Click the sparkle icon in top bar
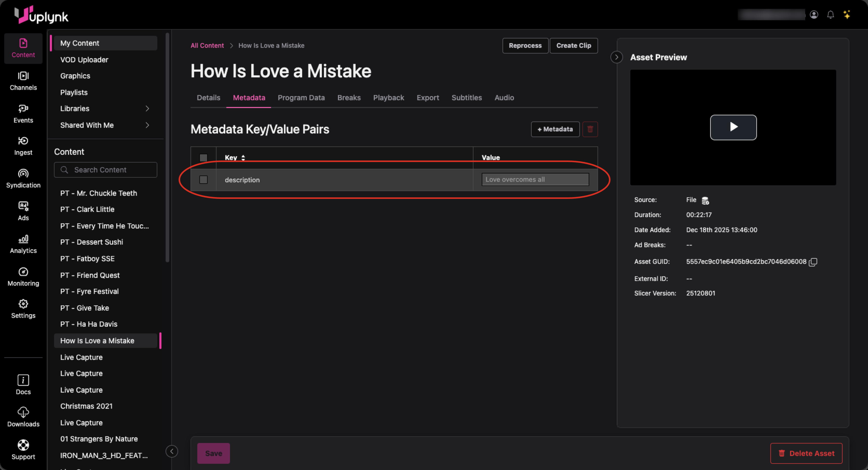The width and height of the screenshot is (868, 470). coord(847,15)
